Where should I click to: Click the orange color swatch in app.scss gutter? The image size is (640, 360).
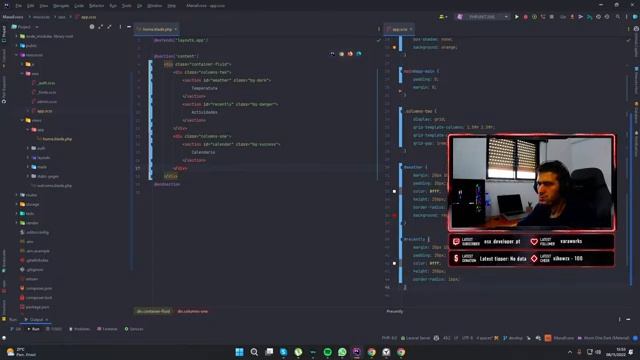pos(394,47)
